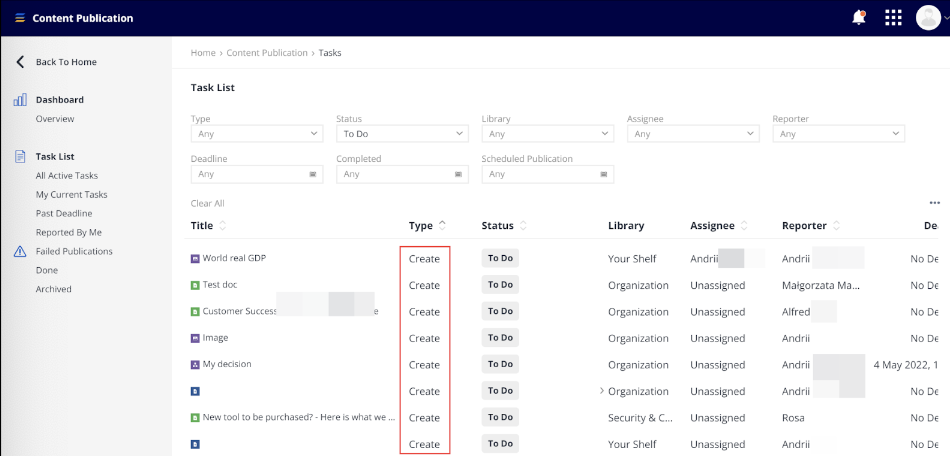The height and width of the screenshot is (456, 950).
Task: Open the New tool to be purchased task
Action: pos(299,417)
